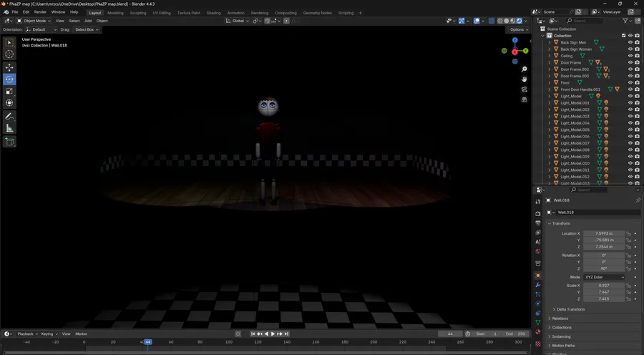
Task: Click the Z axis on navigation gizmo
Action: (x=515, y=40)
